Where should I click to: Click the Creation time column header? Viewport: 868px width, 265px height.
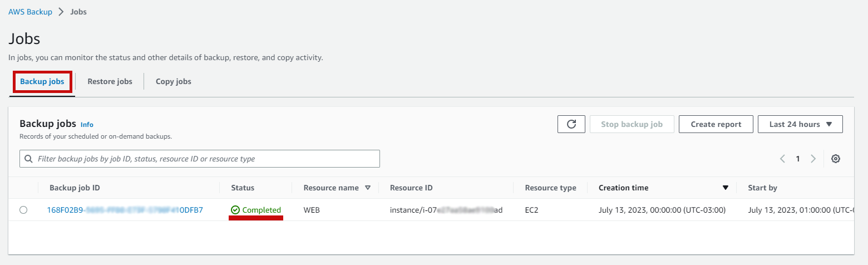point(623,188)
